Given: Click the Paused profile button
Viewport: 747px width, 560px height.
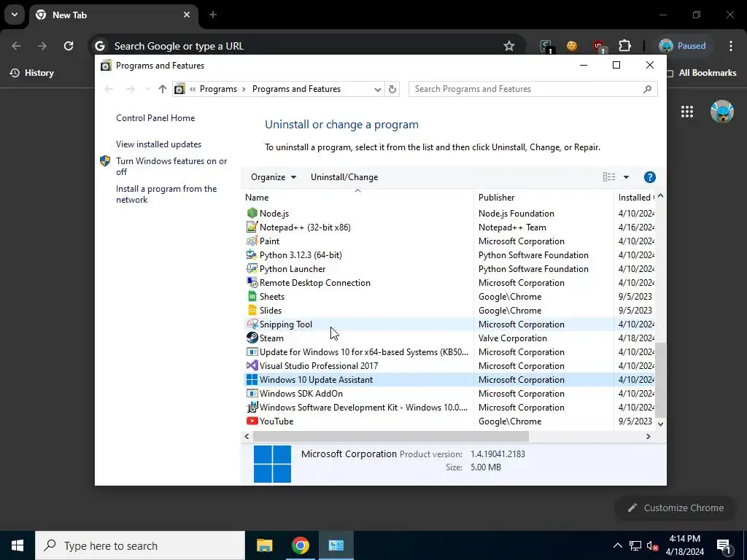Looking at the screenshot, I should [682, 46].
